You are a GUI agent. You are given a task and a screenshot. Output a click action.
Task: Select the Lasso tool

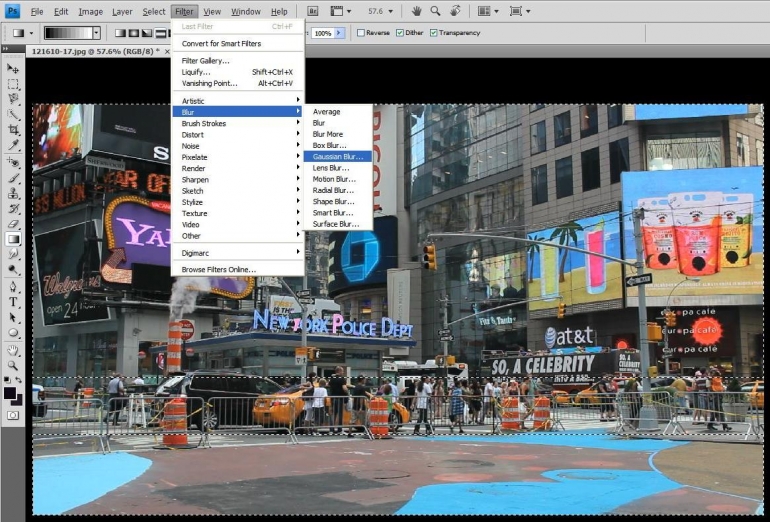tap(13, 99)
